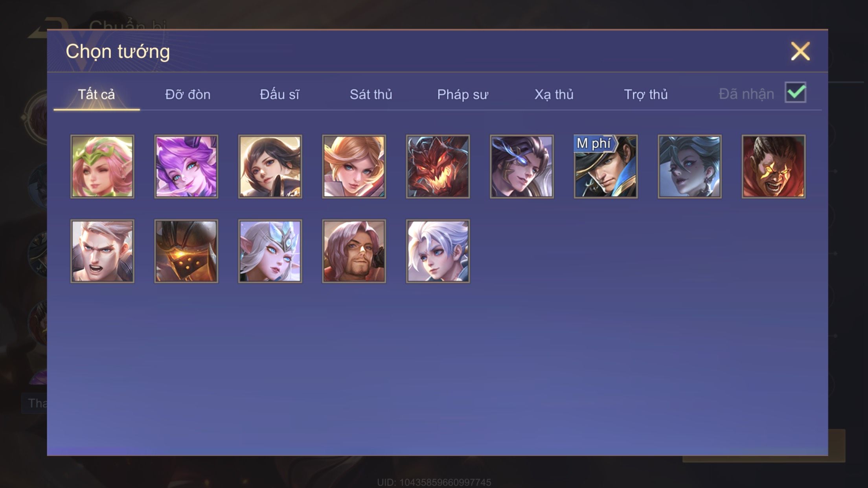Choose the purple-haired hero portrait
Screen dimensions: 868x488
(x=186, y=167)
